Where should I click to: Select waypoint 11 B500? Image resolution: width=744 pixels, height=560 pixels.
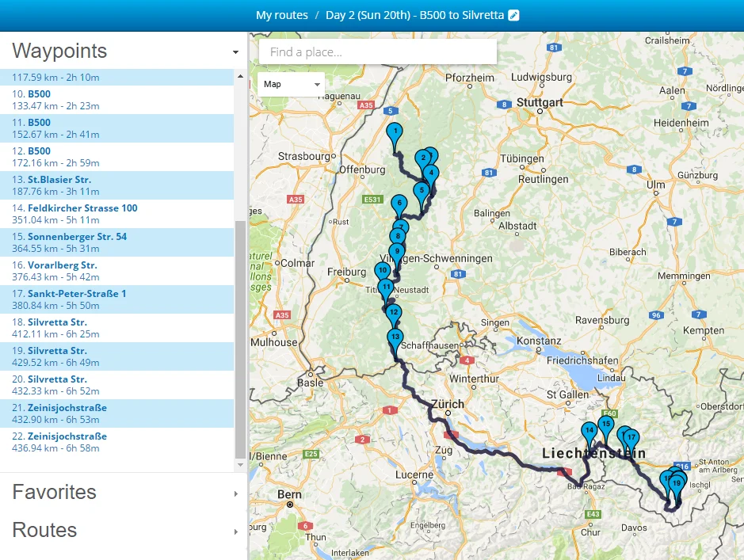[x=116, y=128]
